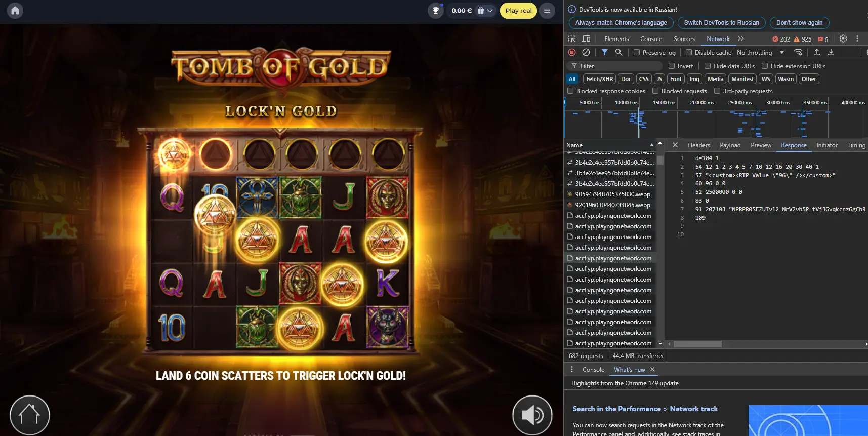Sort by the Name column header

[609, 145]
